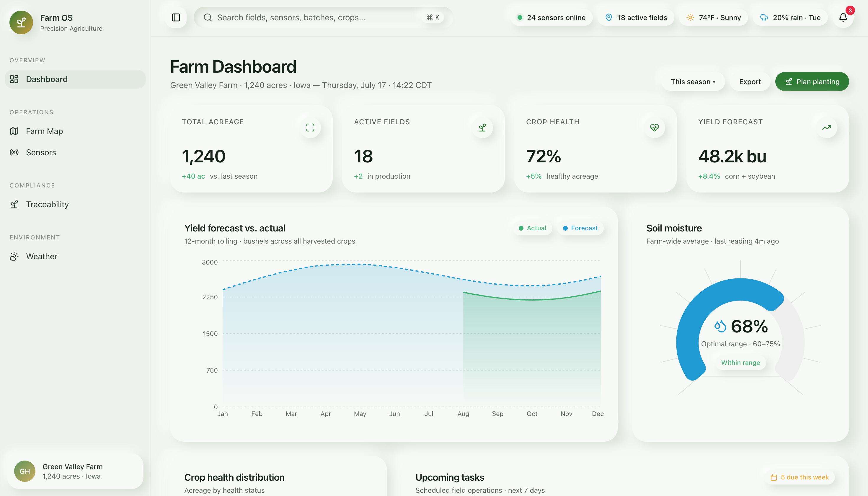Click the 68% moisture reading

pyautogui.click(x=749, y=326)
